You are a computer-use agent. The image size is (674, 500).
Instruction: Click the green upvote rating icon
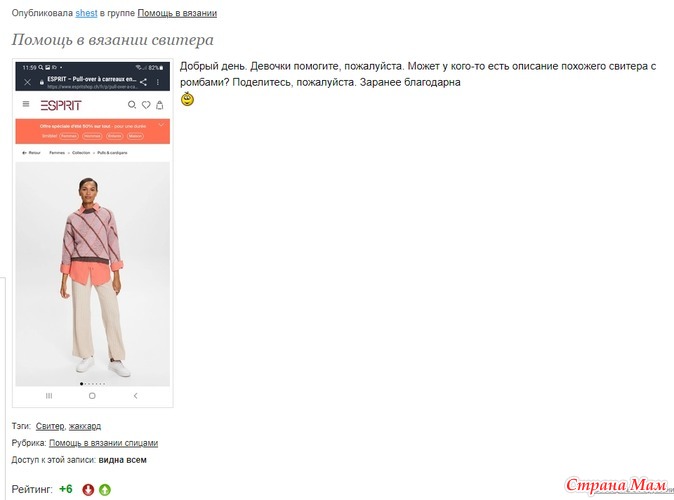(x=105, y=490)
